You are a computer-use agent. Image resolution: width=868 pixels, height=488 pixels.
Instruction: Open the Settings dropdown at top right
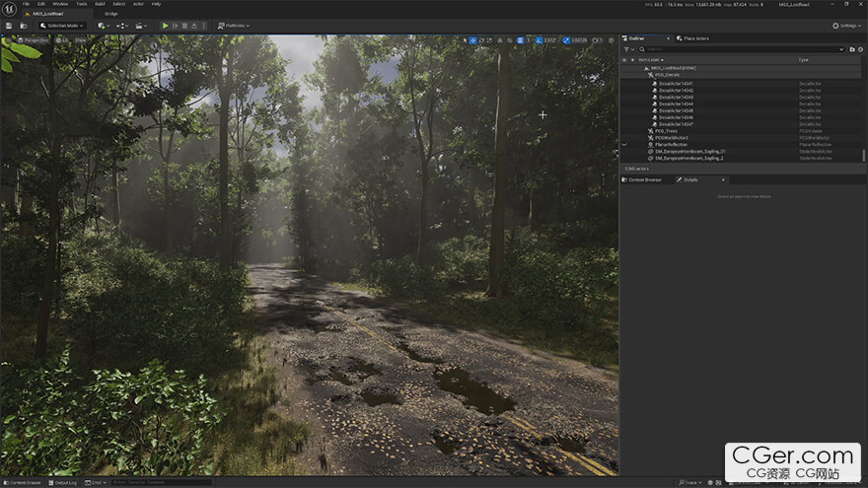pyautogui.click(x=847, y=26)
